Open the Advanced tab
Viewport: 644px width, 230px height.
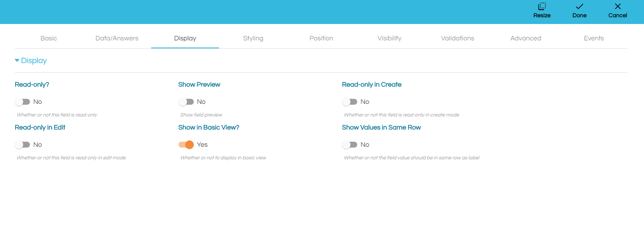pos(526,38)
